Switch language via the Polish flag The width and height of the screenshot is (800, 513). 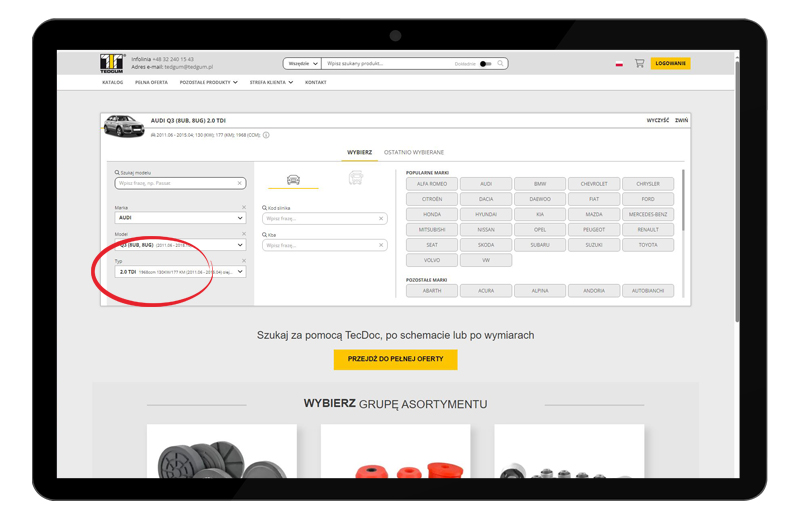[619, 64]
